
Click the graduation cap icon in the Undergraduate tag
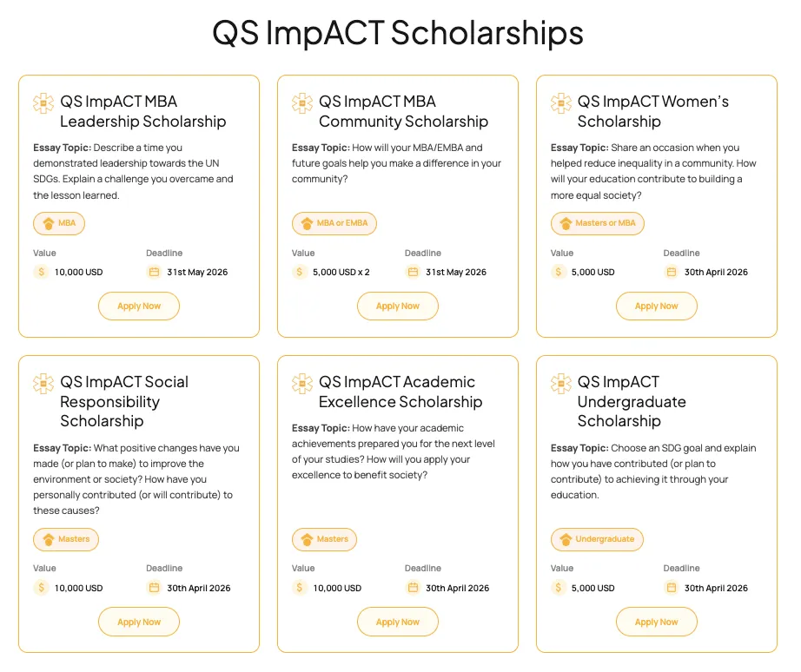566,539
